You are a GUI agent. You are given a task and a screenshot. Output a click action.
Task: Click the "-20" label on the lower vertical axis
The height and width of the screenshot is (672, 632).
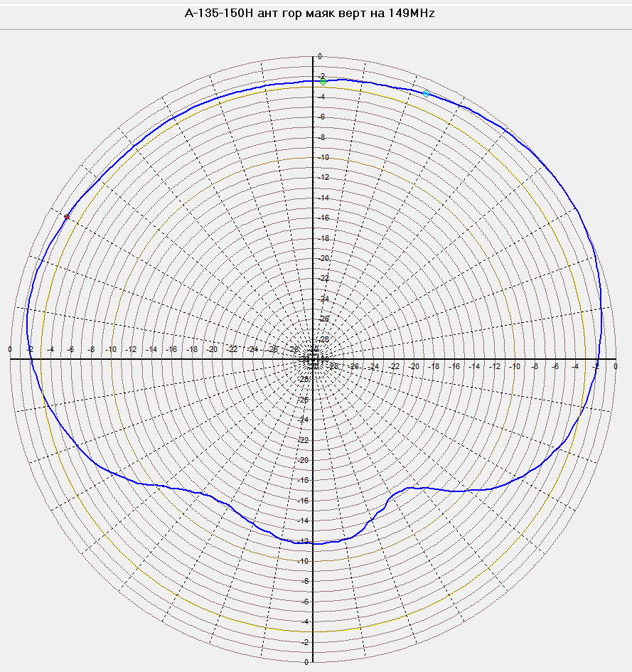coord(303,460)
